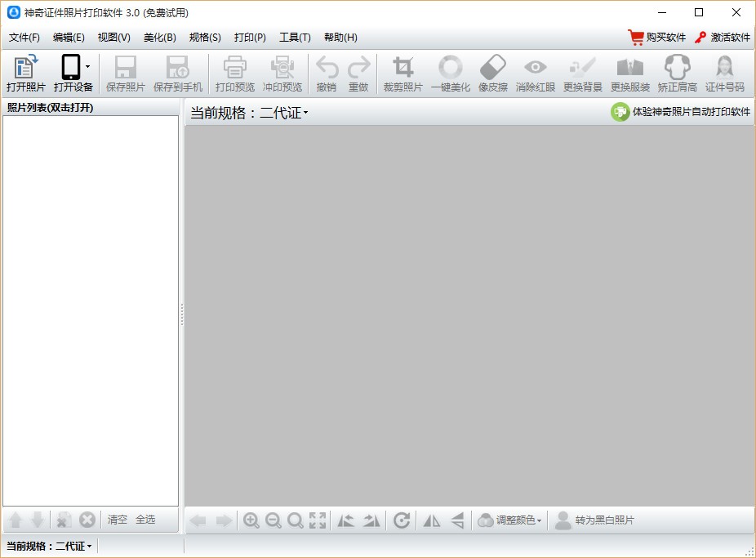The height and width of the screenshot is (558, 756).
Task: Open the 文件(F) menu
Action: tap(24, 37)
